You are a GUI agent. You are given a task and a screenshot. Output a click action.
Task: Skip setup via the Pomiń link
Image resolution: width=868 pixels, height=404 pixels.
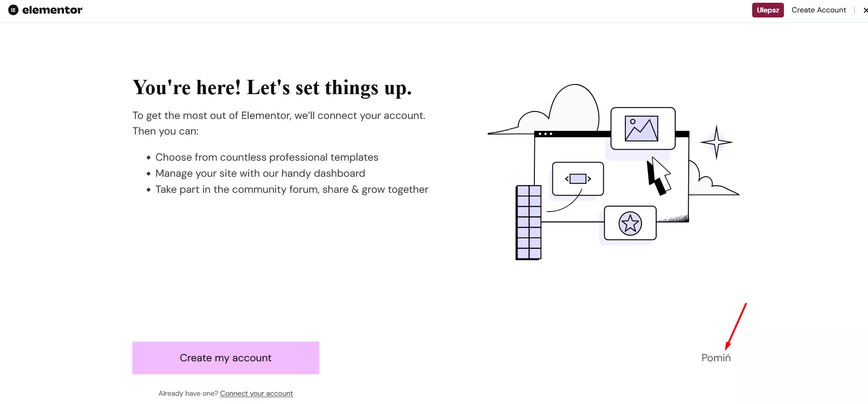[716, 358]
